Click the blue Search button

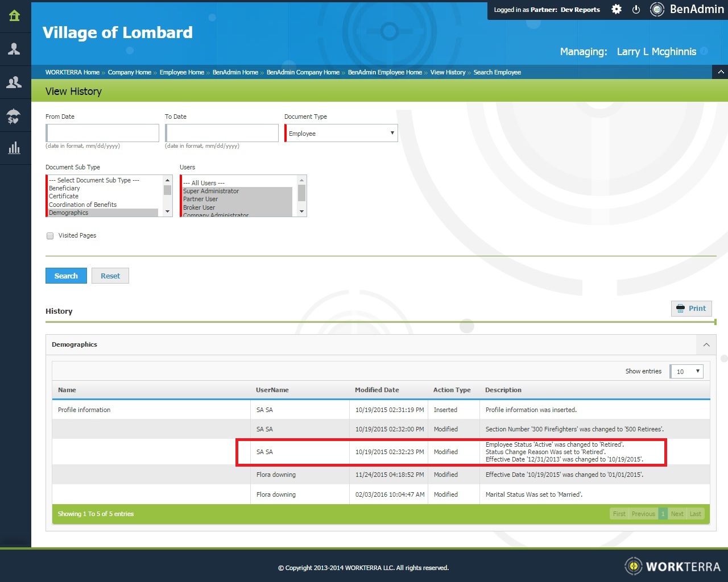click(66, 276)
